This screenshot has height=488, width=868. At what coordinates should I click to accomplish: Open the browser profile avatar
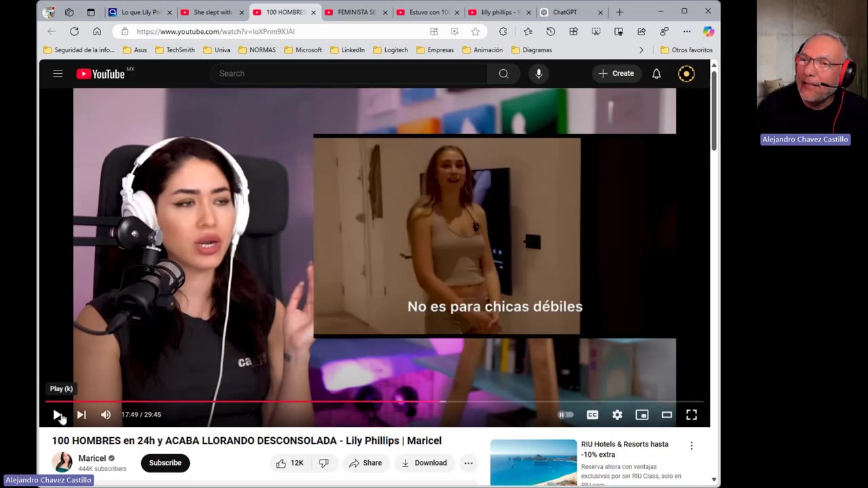coord(49,12)
